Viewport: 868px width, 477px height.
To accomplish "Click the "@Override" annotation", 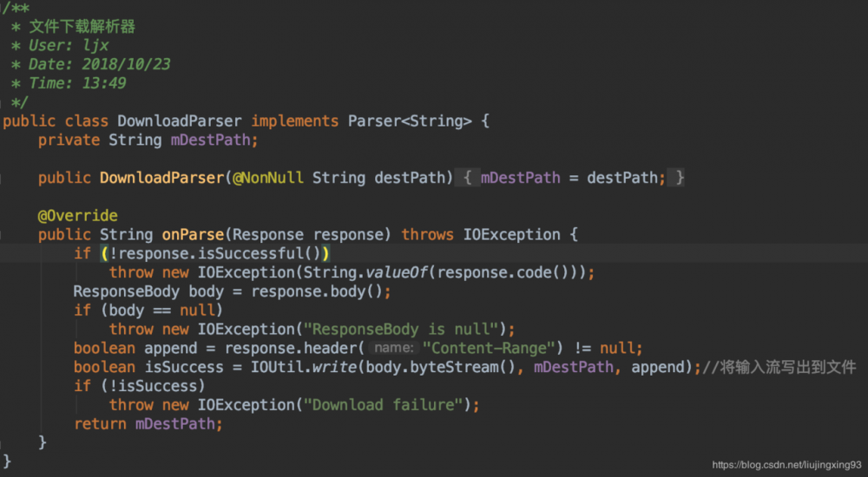I will [77, 215].
